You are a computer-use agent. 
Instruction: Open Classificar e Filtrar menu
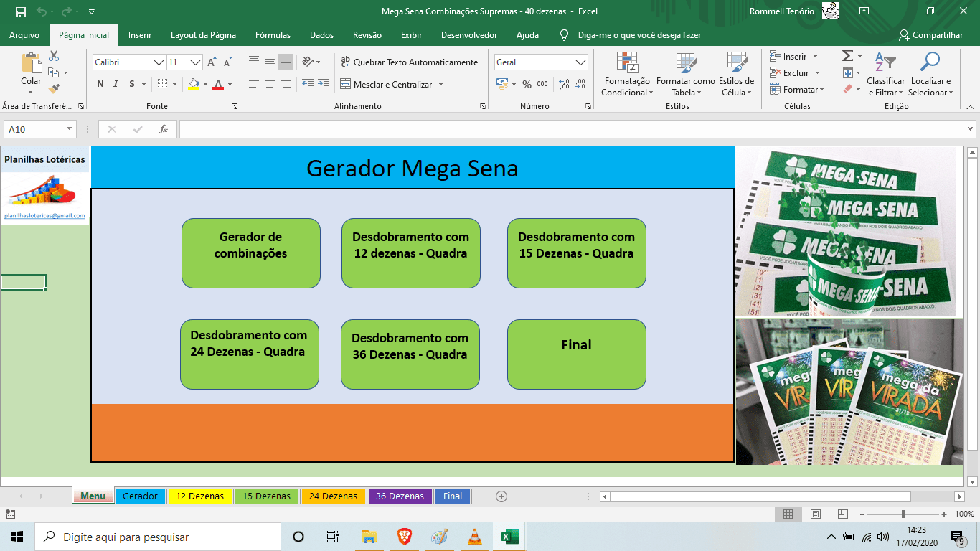click(x=885, y=74)
